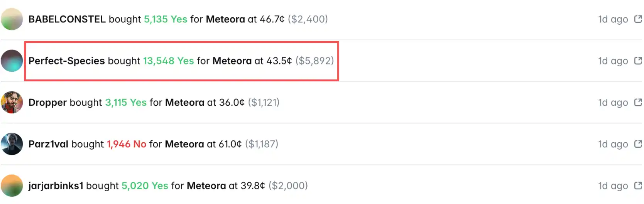Go to Dropper's profile name
This screenshot has height=204, width=644.
pyautogui.click(x=47, y=103)
